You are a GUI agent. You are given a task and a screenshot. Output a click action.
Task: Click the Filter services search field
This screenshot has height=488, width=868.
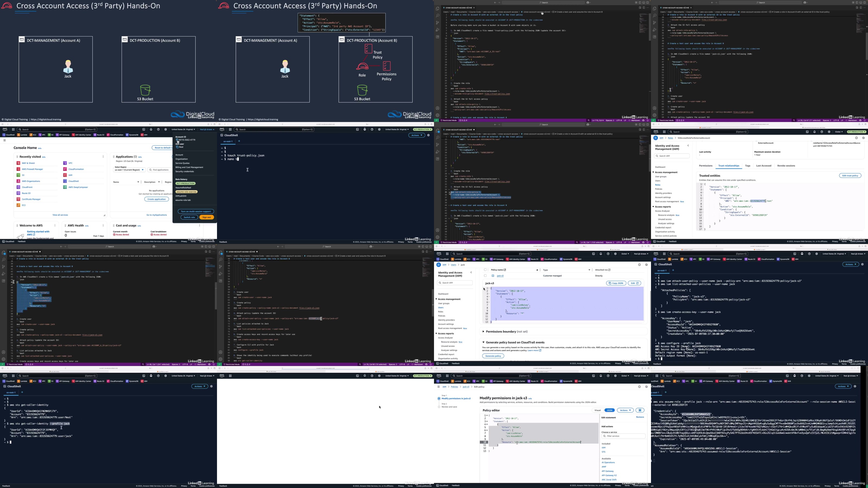pyautogui.click(x=623, y=436)
